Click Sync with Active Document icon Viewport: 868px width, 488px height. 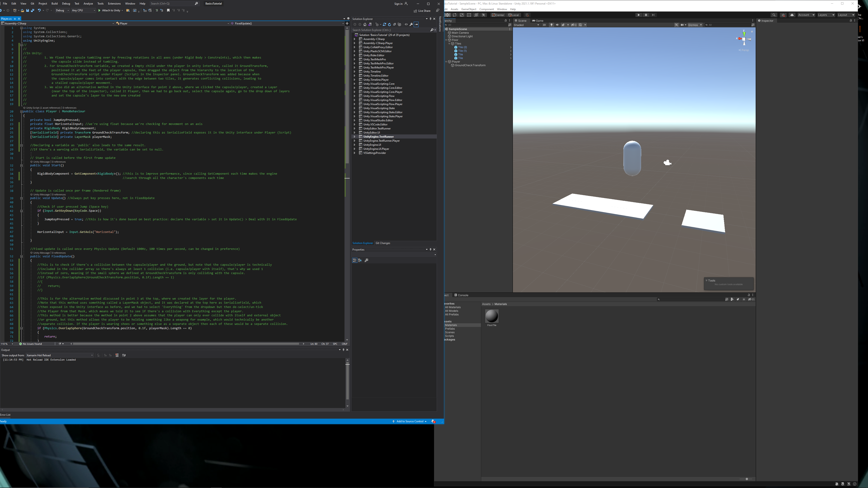[384, 25]
